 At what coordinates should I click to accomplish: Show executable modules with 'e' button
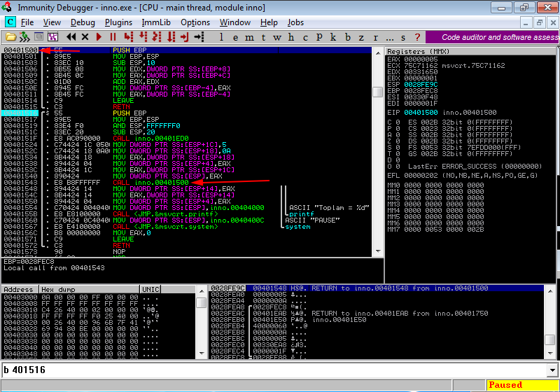pyautogui.click(x=235, y=37)
